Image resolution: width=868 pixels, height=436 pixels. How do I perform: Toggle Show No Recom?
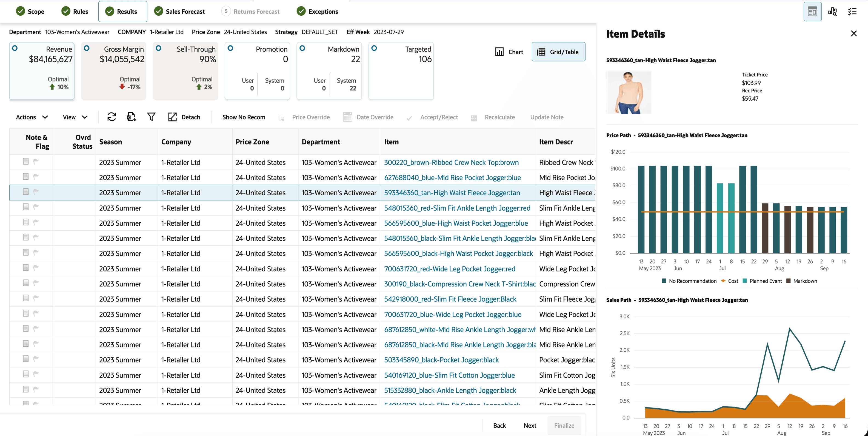(244, 117)
